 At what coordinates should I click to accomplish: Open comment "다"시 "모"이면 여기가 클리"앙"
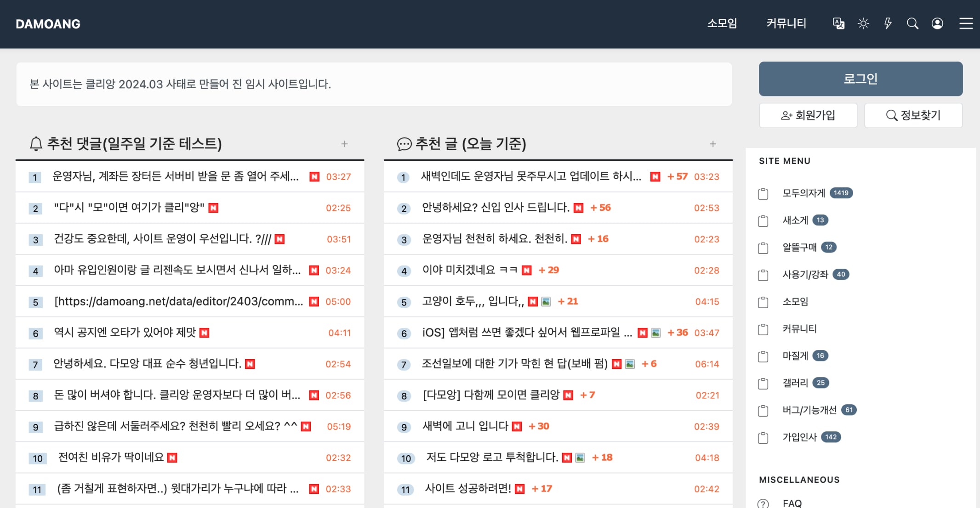(129, 208)
